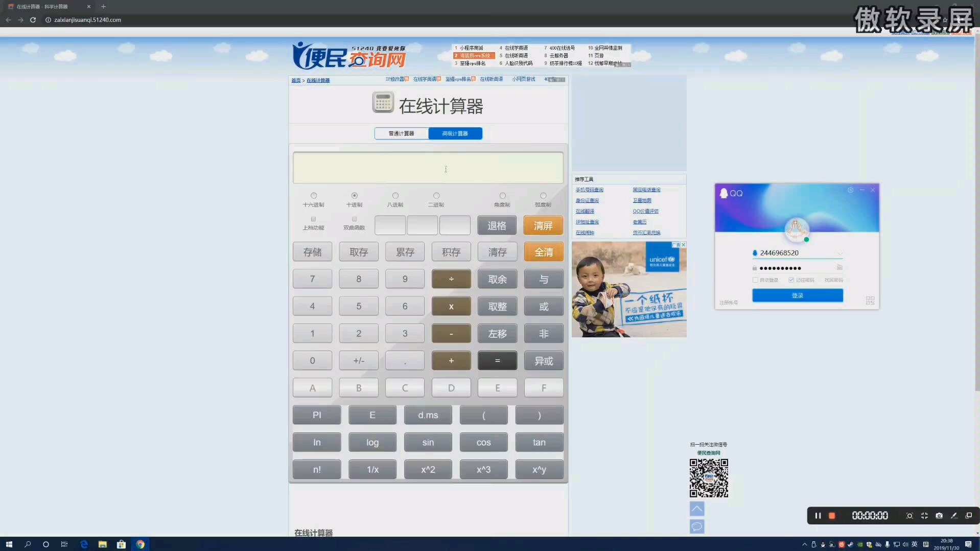The height and width of the screenshot is (551, 980).
Task: Open 在线翻译 recommended tool link
Action: (585, 211)
